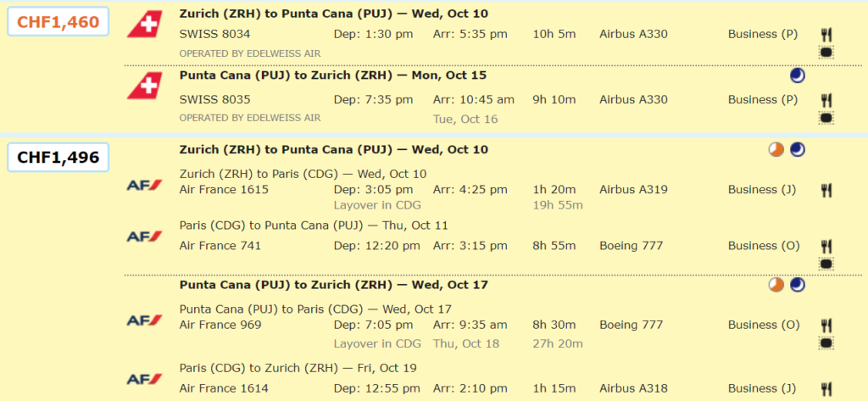
Task: Select the CHF1,460 fare price button
Action: pyautogui.click(x=58, y=22)
